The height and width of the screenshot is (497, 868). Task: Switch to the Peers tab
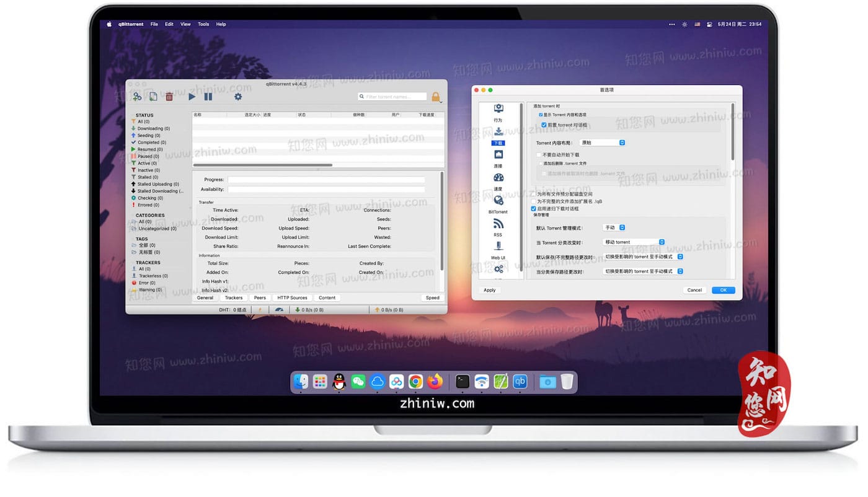click(x=260, y=298)
